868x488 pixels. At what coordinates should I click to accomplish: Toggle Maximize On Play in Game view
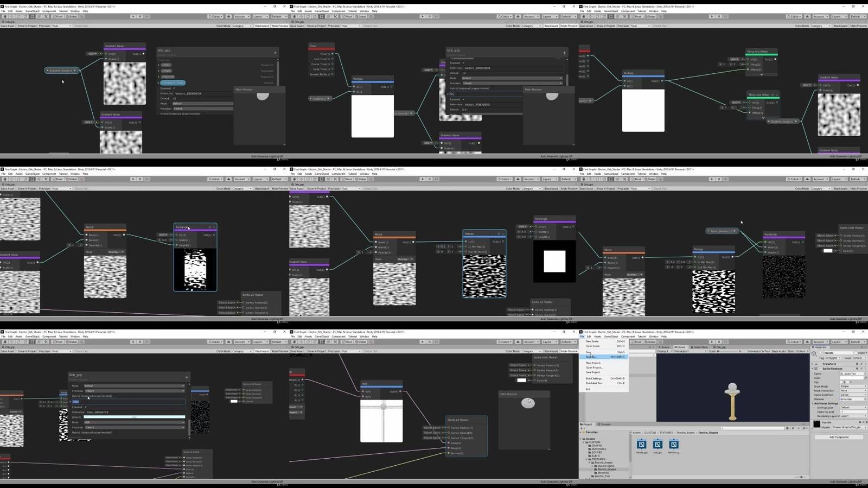click(x=758, y=351)
